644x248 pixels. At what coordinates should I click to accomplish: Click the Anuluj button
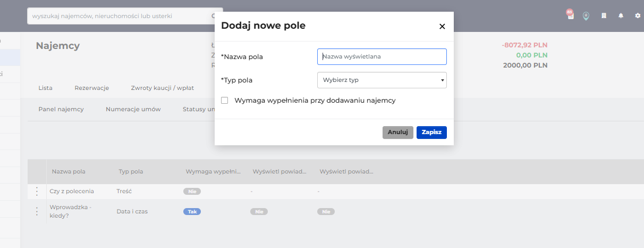[x=397, y=133]
